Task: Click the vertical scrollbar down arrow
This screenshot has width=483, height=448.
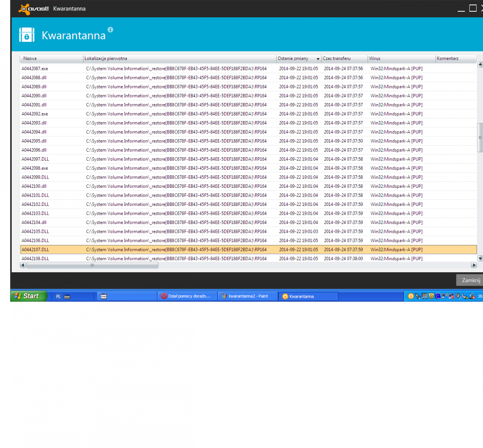Action: [x=480, y=259]
